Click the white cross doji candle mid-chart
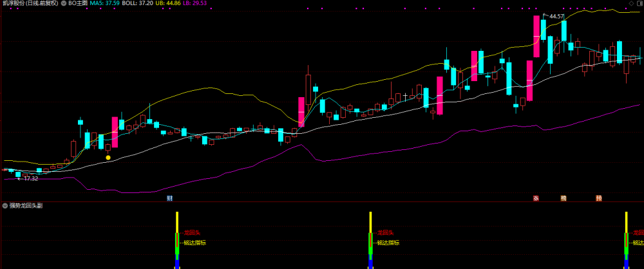Screen dimensions: 644x269 [x=405, y=96]
